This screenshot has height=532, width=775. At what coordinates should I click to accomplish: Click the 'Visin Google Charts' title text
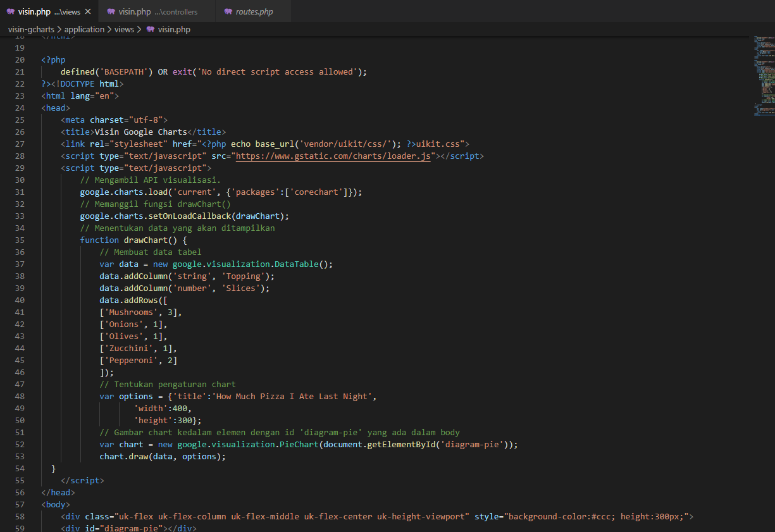pyautogui.click(x=140, y=132)
